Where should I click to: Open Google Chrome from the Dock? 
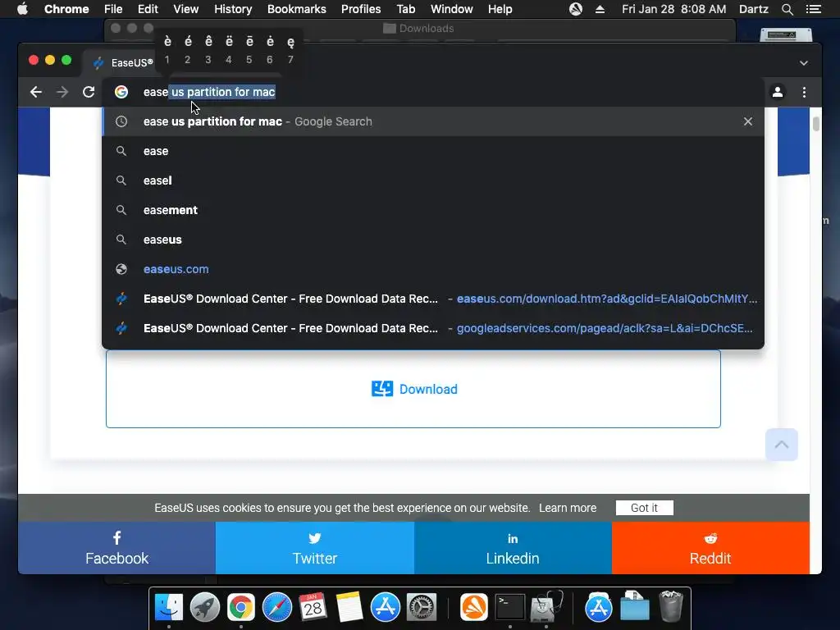pos(241,608)
